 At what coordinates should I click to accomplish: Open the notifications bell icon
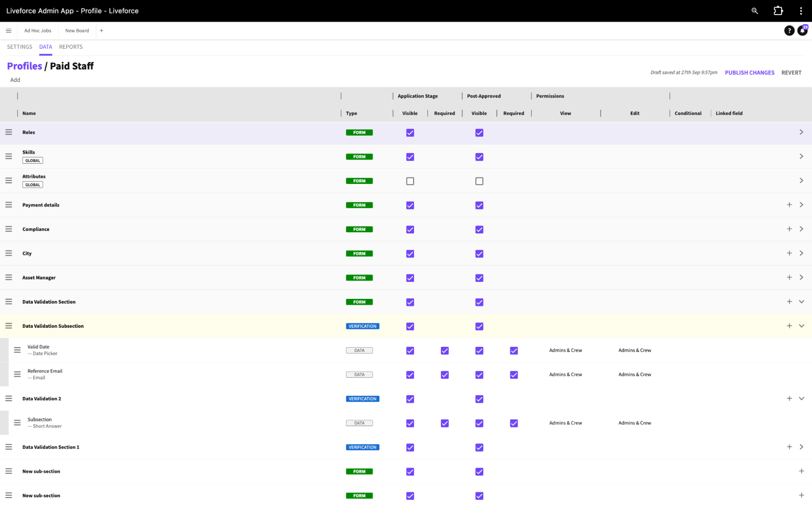(802, 30)
